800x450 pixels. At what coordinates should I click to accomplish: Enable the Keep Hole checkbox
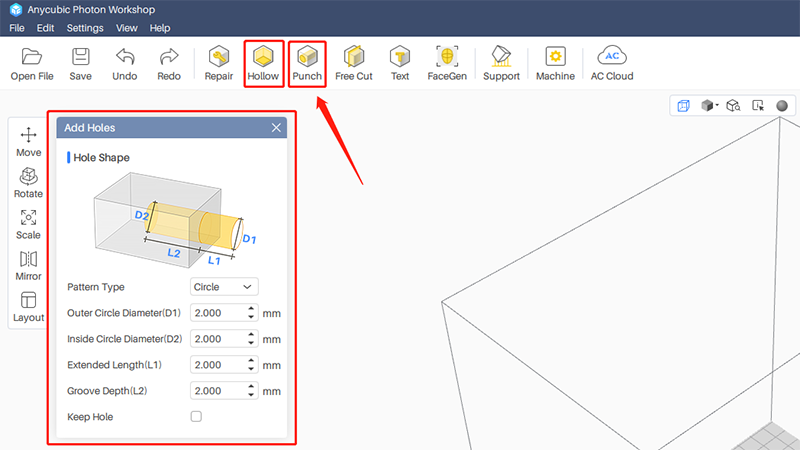(196, 417)
